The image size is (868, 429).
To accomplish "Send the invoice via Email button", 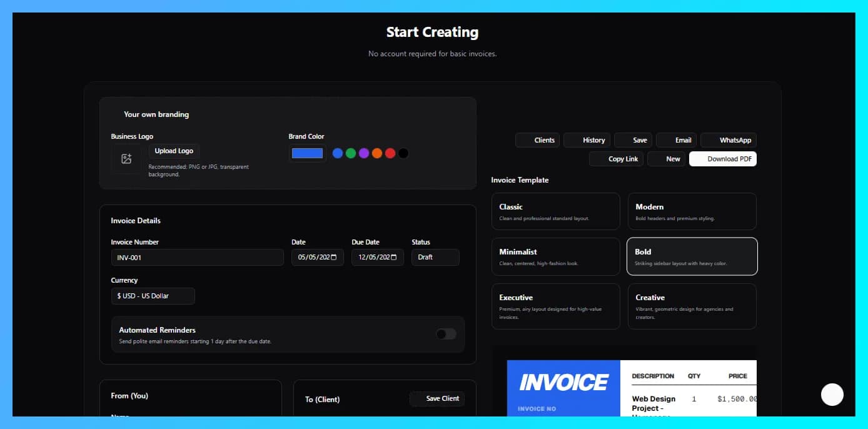I will [x=677, y=140].
